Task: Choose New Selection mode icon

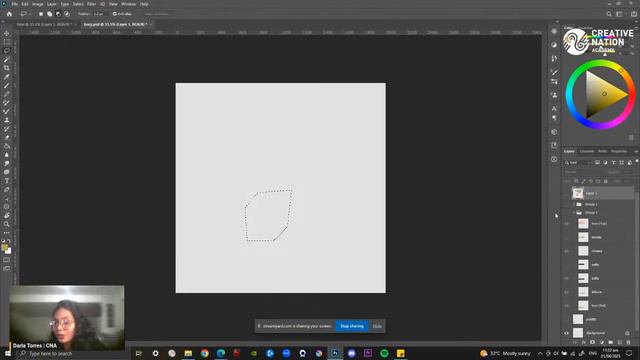Action: (41, 14)
